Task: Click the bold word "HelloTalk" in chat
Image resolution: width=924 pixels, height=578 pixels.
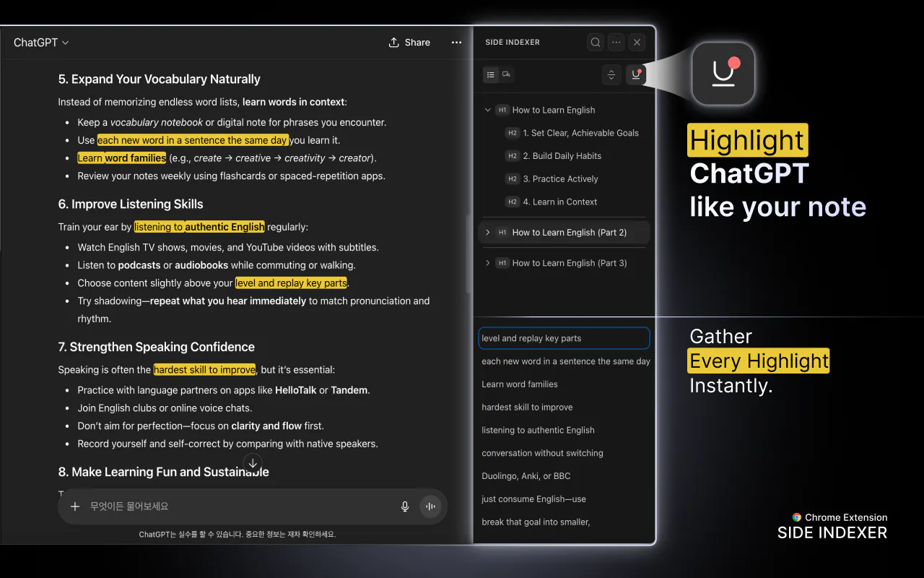Action: click(296, 390)
